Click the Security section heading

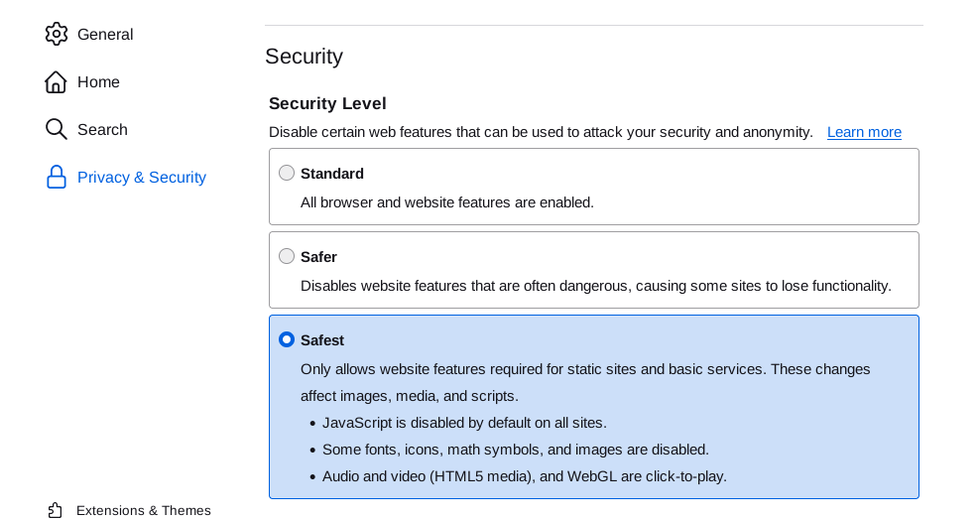[304, 57]
